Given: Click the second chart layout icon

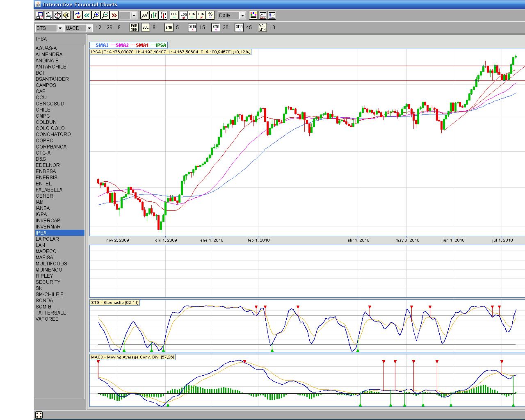Looking at the screenshot, I should coord(262,15).
